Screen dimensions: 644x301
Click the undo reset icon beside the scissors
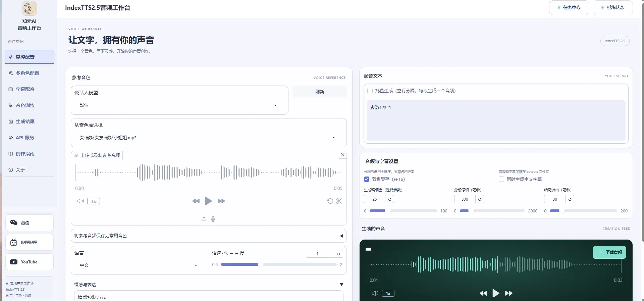330,201
